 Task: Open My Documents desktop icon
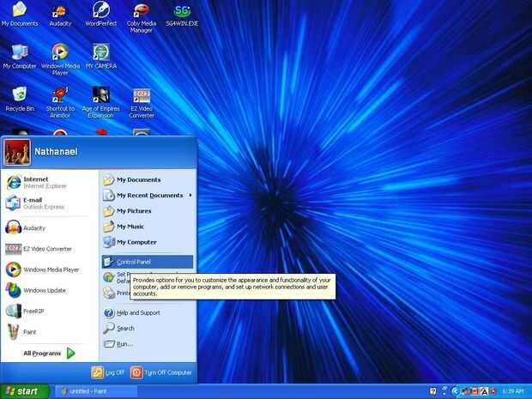[x=20, y=14]
